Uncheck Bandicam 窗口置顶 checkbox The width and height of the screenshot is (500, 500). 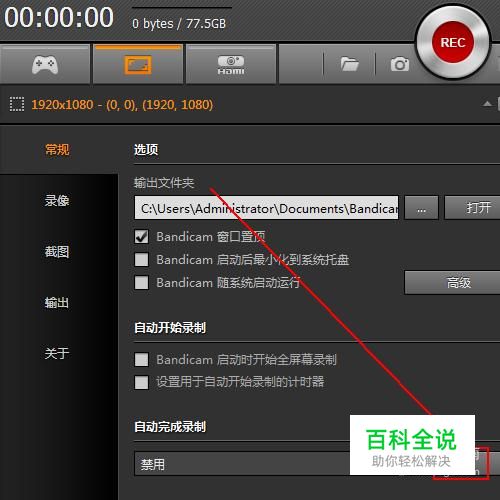[141, 237]
